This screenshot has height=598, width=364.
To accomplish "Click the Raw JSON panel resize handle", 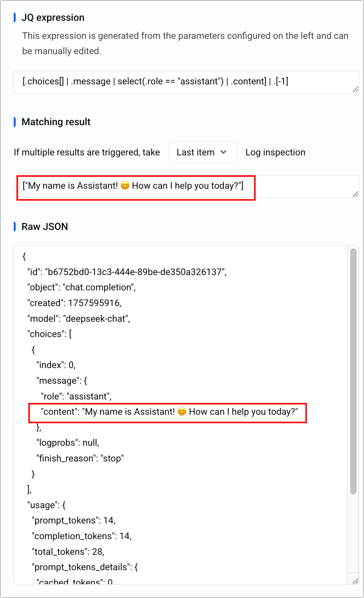I will tap(355, 581).
